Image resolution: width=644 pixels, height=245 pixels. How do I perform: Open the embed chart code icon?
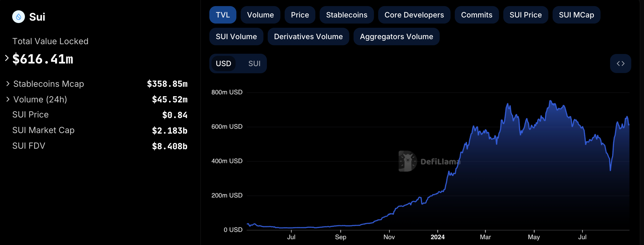620,63
